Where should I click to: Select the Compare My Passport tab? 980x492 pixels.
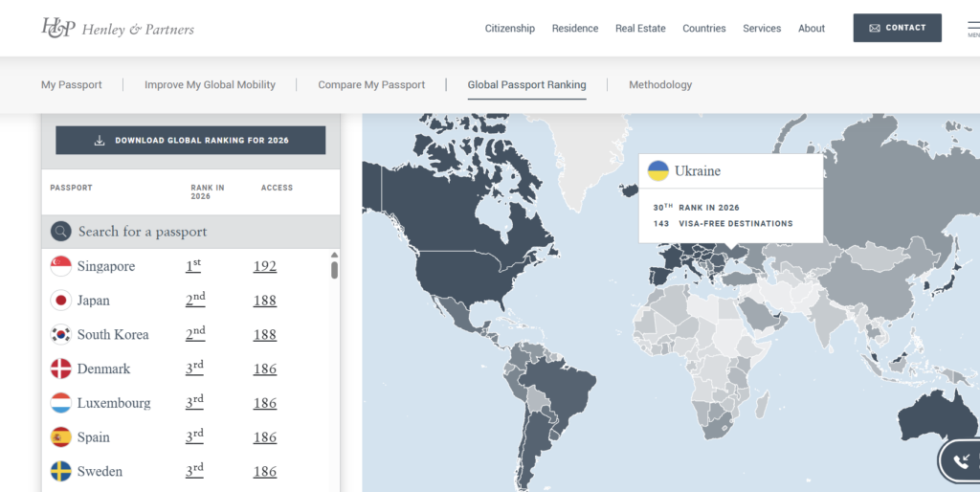click(371, 85)
